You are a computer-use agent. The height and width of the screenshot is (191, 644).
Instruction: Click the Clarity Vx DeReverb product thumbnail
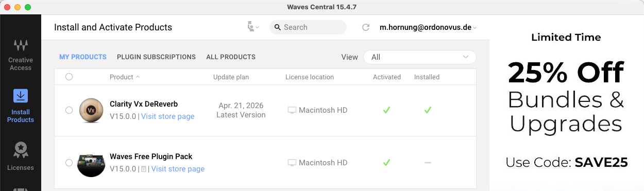point(91,111)
